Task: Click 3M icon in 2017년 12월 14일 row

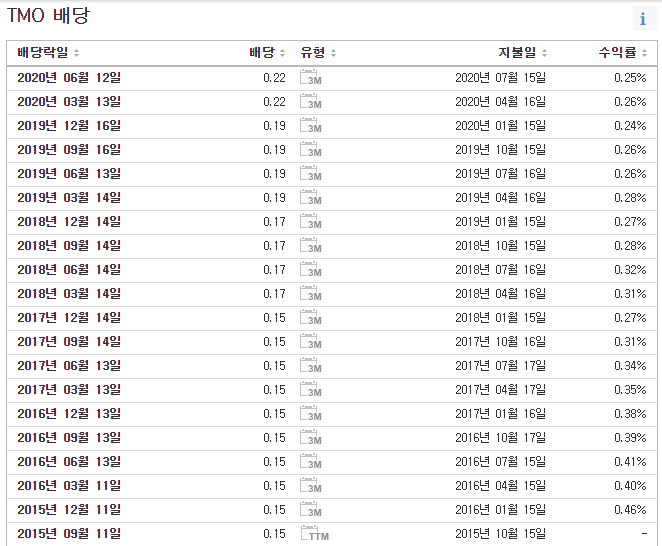Action: (311, 318)
